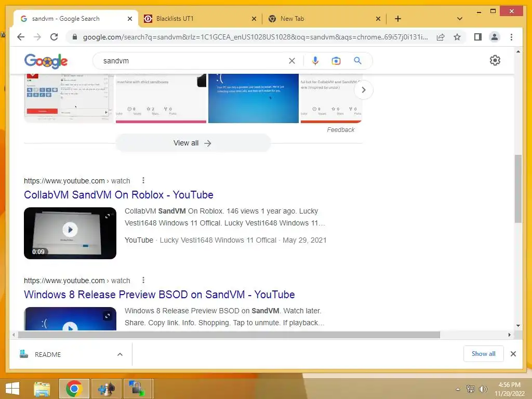Select the sandvm Google Search tab
Image resolution: width=532 pixels, height=399 pixels.
pos(76,19)
